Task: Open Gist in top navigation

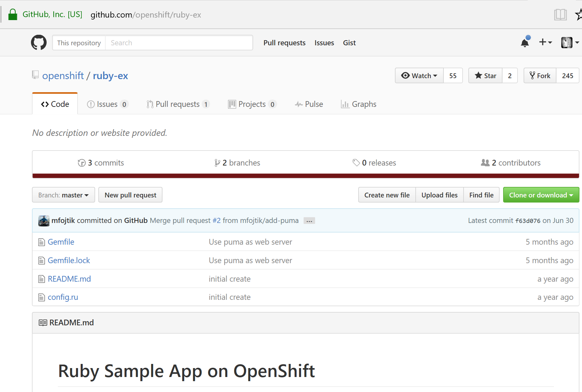Action: coord(349,43)
